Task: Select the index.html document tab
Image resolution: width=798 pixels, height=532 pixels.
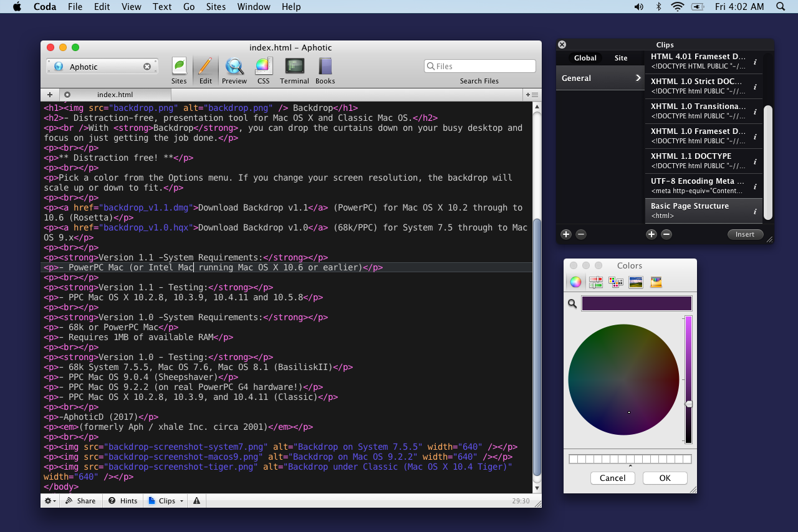Action: pyautogui.click(x=115, y=95)
